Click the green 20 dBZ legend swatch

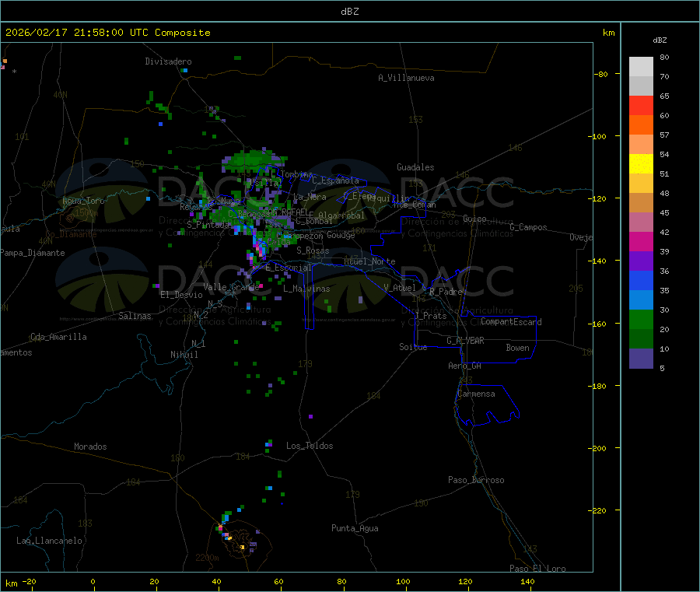(x=641, y=319)
